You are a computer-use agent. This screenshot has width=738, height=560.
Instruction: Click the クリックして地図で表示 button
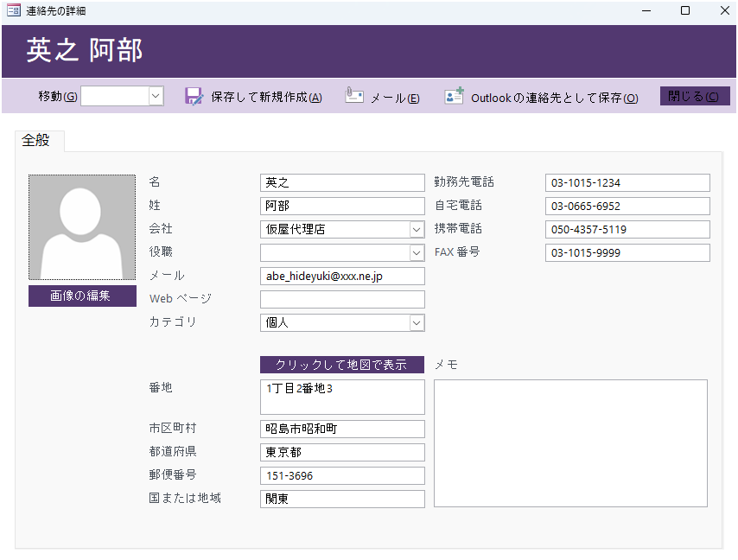(341, 365)
